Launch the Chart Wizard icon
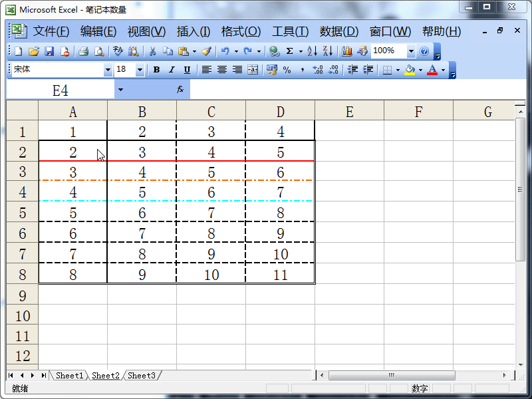The image size is (532, 399). tap(346, 51)
